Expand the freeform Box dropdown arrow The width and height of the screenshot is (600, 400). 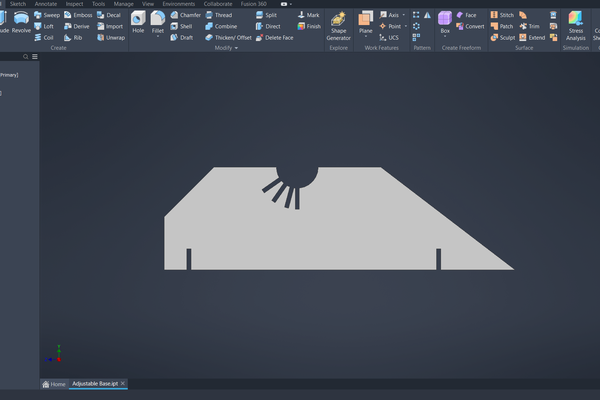tap(445, 37)
